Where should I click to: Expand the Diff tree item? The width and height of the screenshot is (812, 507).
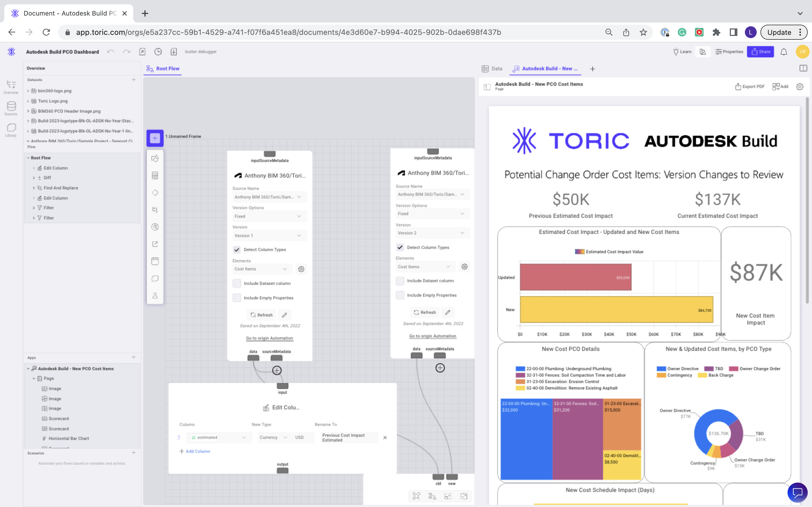[x=34, y=178]
